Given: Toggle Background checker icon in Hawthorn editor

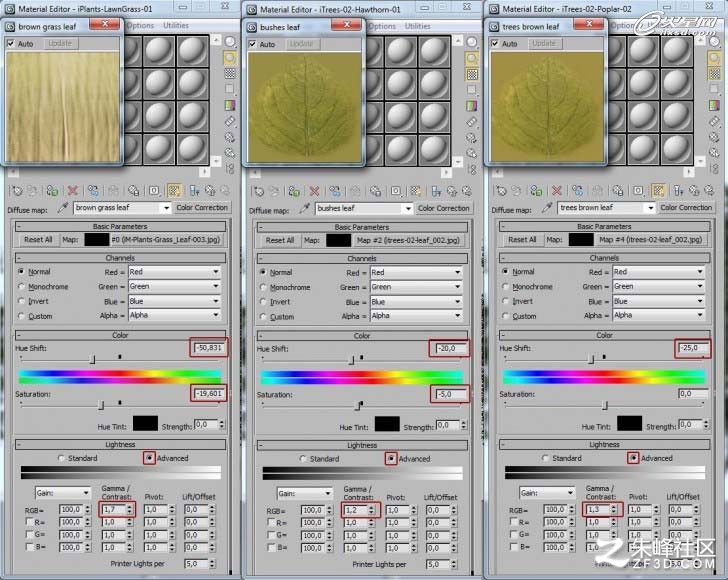Looking at the screenshot, I should [472, 74].
